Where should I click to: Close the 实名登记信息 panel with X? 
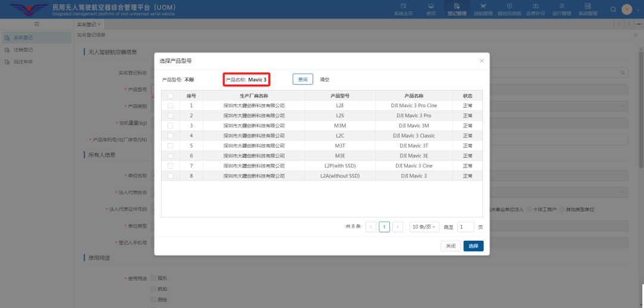(636, 35)
